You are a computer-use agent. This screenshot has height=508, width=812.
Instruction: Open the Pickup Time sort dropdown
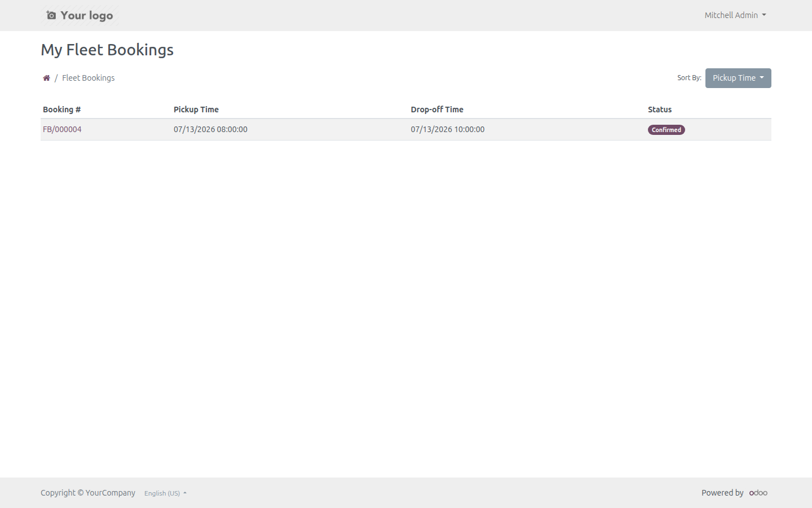(x=738, y=78)
